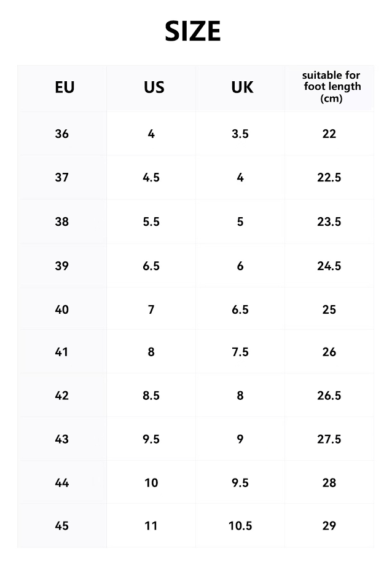Select EU size 45 cell
This screenshot has height=561, width=392.
click(x=62, y=526)
